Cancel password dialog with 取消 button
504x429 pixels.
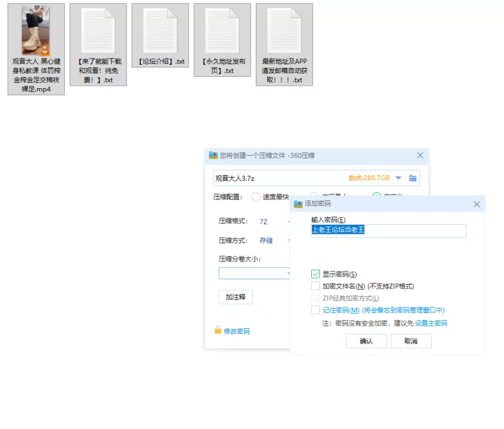coord(411,341)
